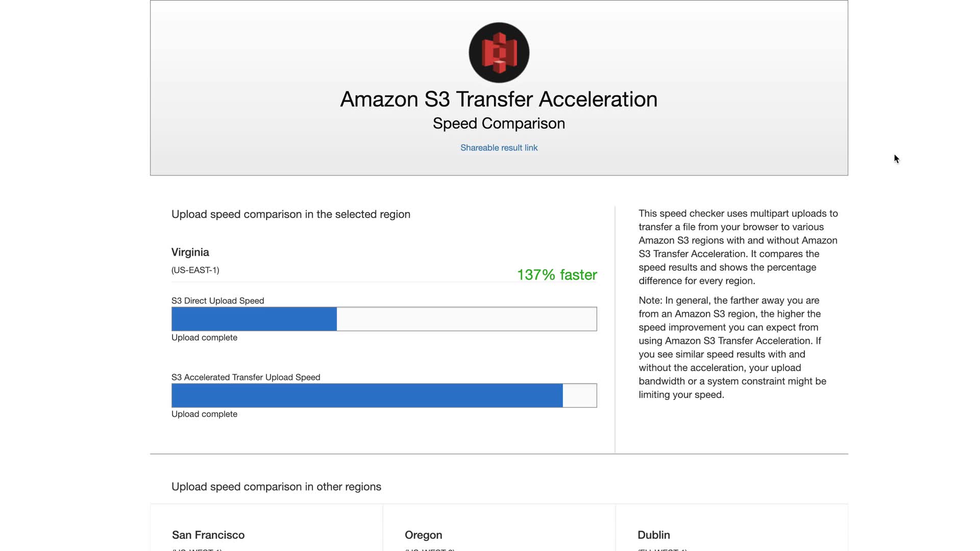Select the Virginia region name

pyautogui.click(x=190, y=253)
